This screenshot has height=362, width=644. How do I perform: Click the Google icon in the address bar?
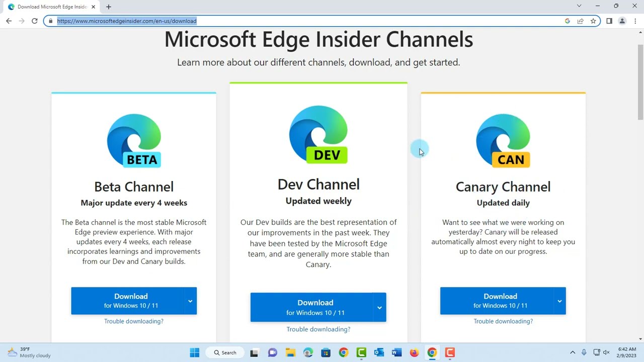[568, 21]
